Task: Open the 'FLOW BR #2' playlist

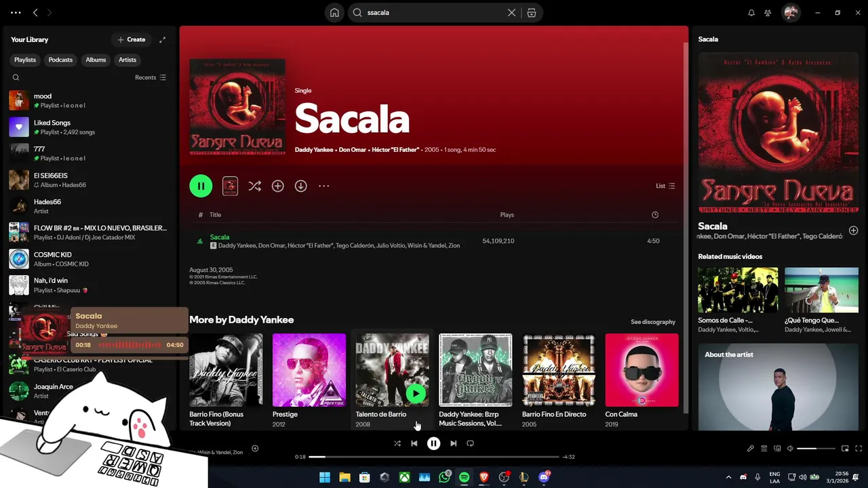Action: pyautogui.click(x=89, y=232)
